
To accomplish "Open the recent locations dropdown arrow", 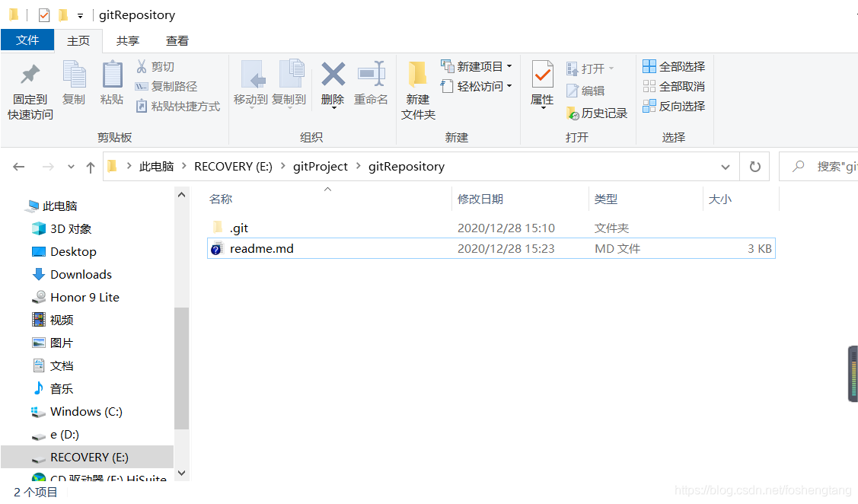I will pos(71,167).
